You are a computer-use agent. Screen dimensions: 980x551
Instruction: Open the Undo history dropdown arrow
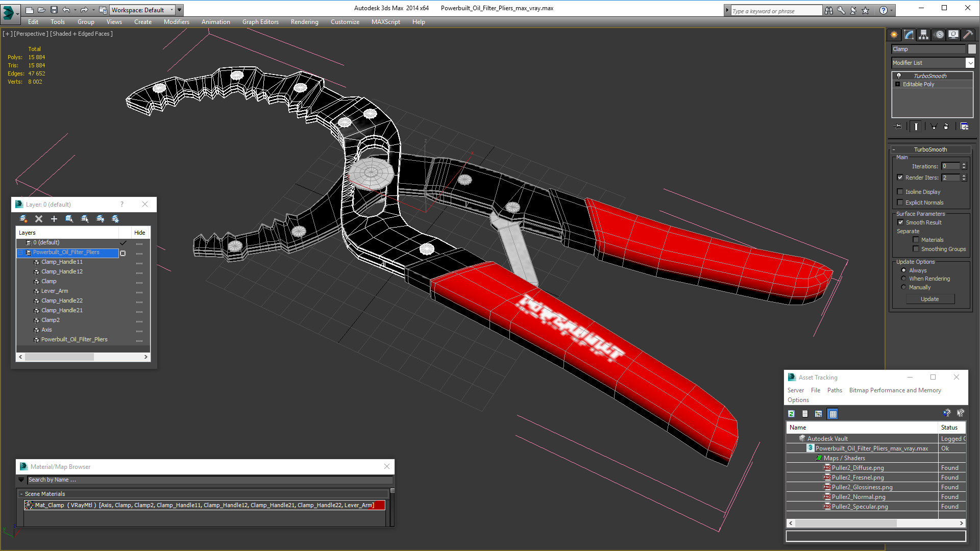click(x=75, y=10)
